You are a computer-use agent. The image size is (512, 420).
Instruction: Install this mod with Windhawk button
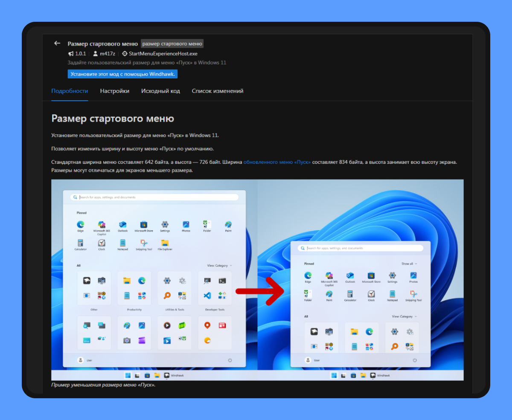(x=122, y=74)
